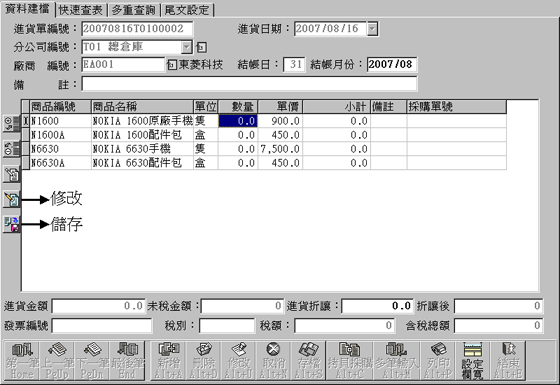Click the lookup icon beside 分公司編號 field

click(201, 47)
